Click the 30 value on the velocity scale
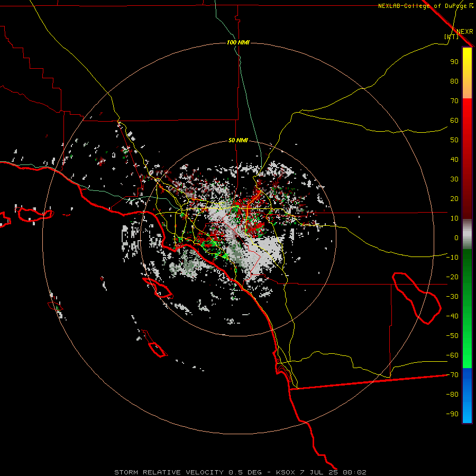 (x=454, y=179)
